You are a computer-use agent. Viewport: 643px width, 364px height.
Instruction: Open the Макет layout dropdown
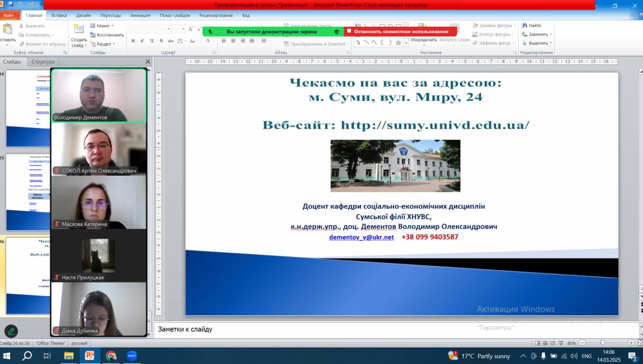[x=102, y=26]
